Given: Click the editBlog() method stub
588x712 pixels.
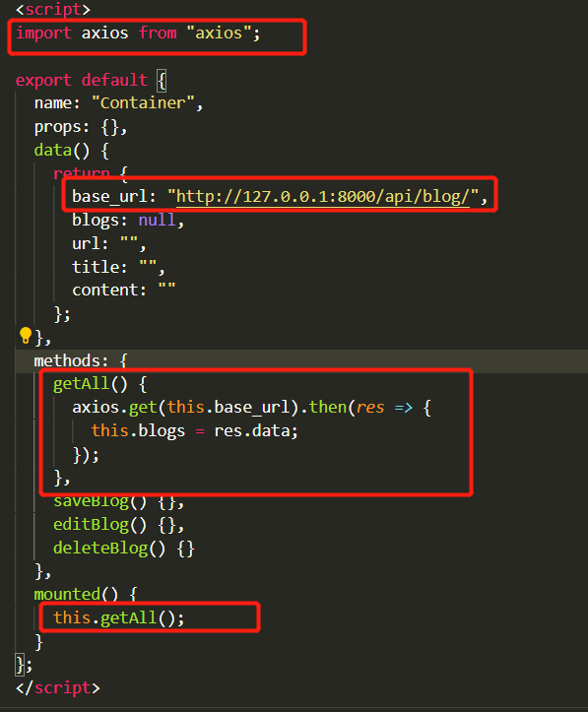Looking at the screenshot, I should [x=118, y=525].
